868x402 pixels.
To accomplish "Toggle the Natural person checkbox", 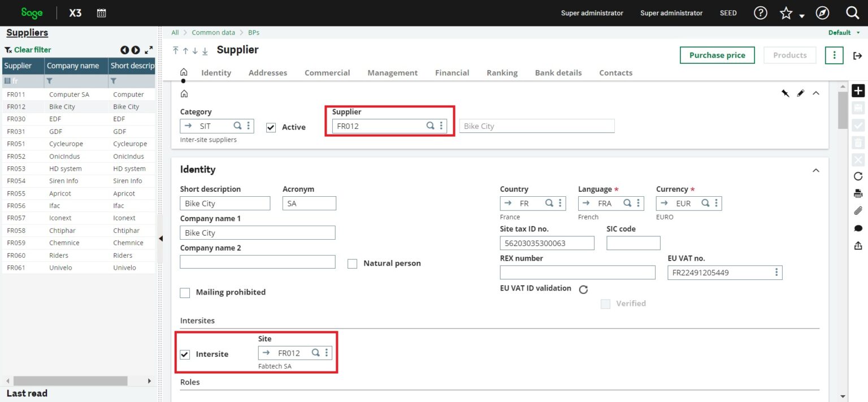I will coord(352,263).
